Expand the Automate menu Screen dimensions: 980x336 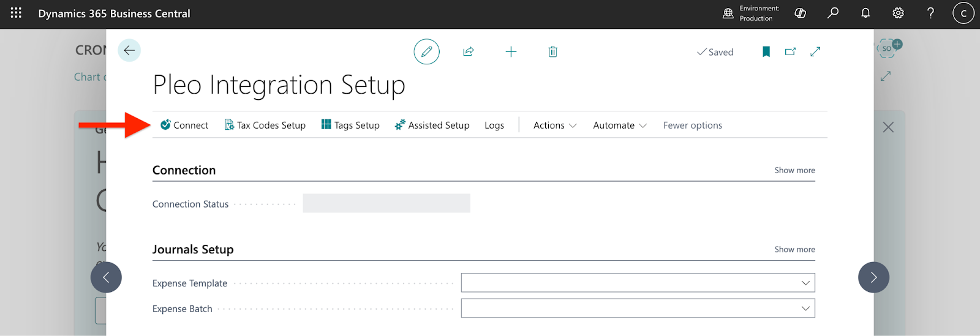(x=619, y=125)
